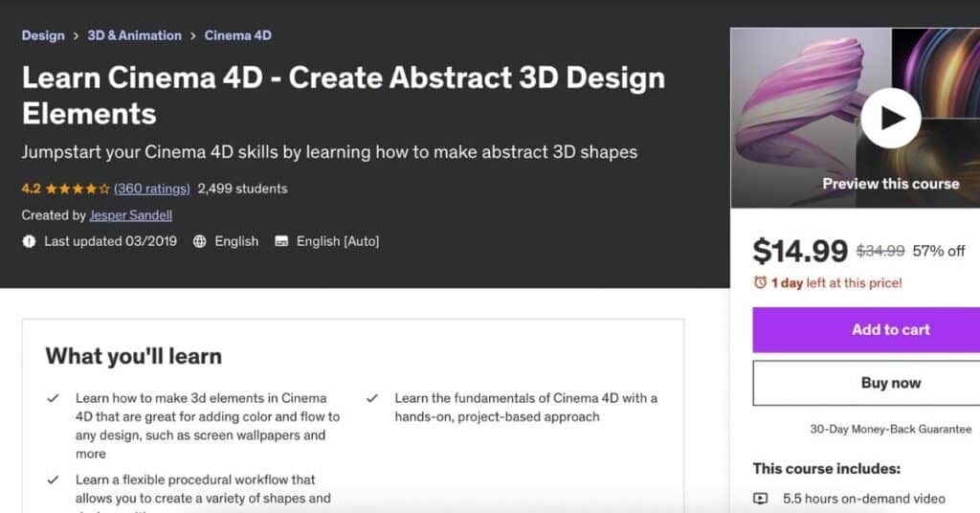Click the last updated alert icon
980x513 pixels.
29,242
